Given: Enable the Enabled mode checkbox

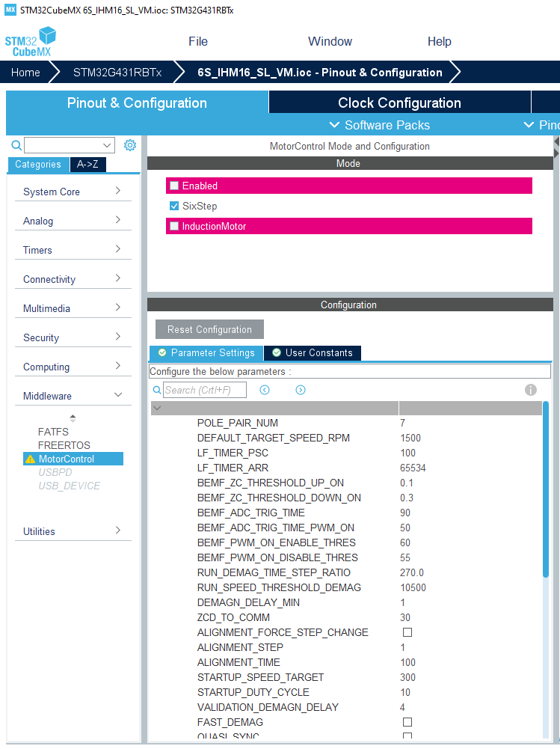Looking at the screenshot, I should [x=174, y=186].
